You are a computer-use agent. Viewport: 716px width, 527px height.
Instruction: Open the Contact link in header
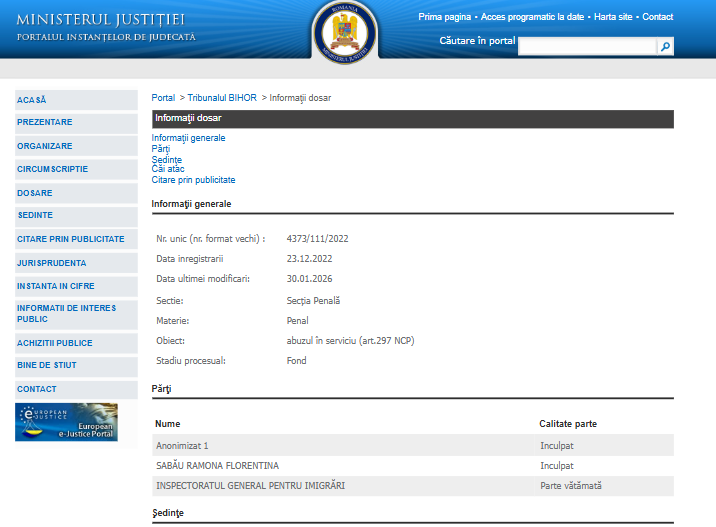coord(657,17)
